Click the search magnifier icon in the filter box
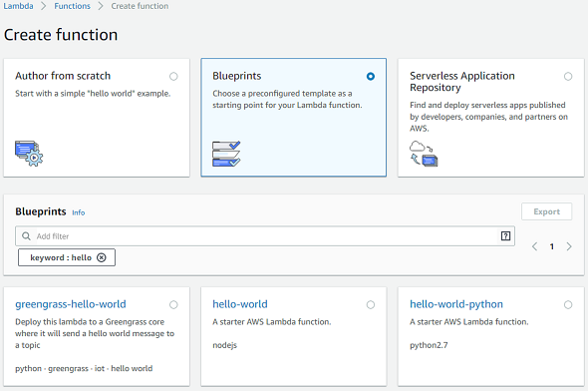588x391 pixels. (x=26, y=236)
